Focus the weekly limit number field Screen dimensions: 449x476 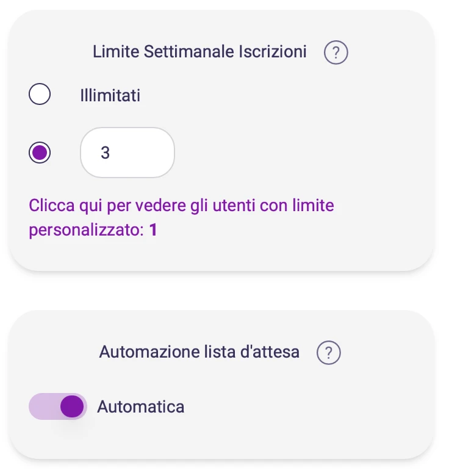128,153
